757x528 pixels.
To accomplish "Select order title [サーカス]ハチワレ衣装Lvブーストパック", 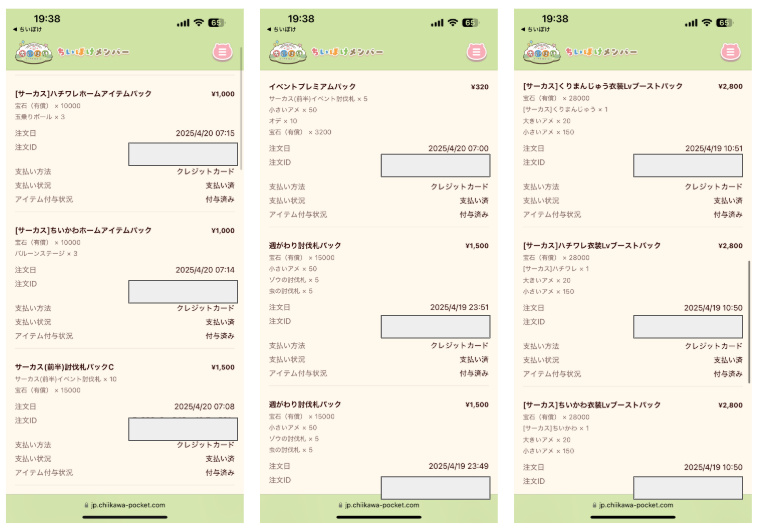I will pos(591,245).
